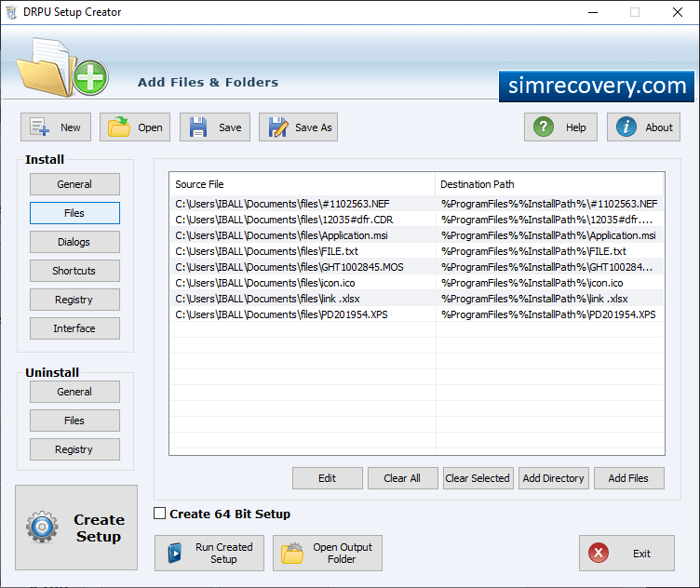700x588 pixels.
Task: Click the Clear Selected button
Action: coord(478,478)
